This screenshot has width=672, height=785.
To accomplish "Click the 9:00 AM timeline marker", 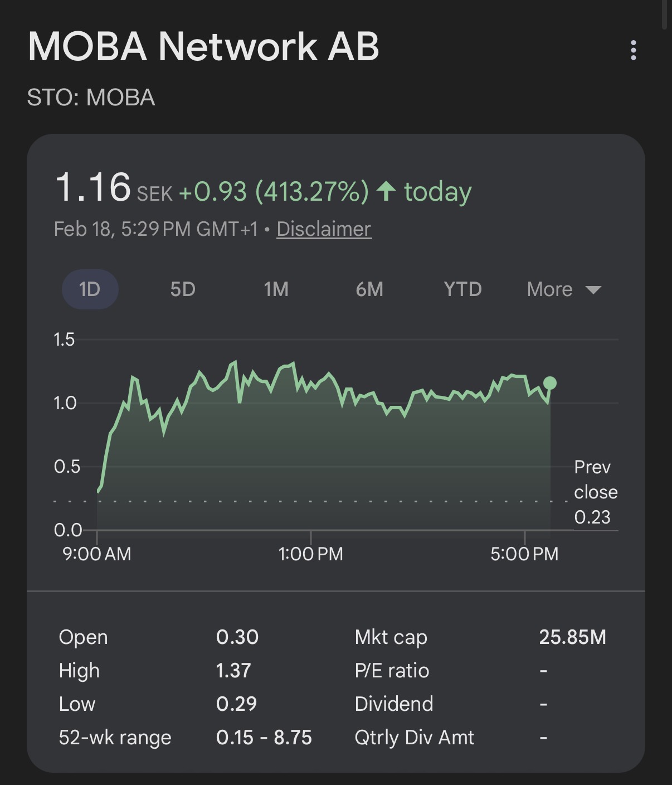I will pos(97,554).
